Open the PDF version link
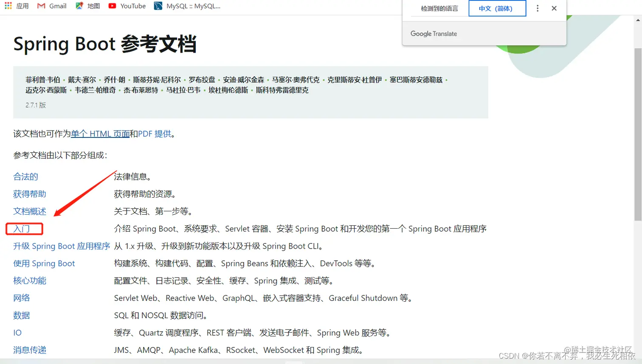The width and height of the screenshot is (642, 364). tap(146, 134)
